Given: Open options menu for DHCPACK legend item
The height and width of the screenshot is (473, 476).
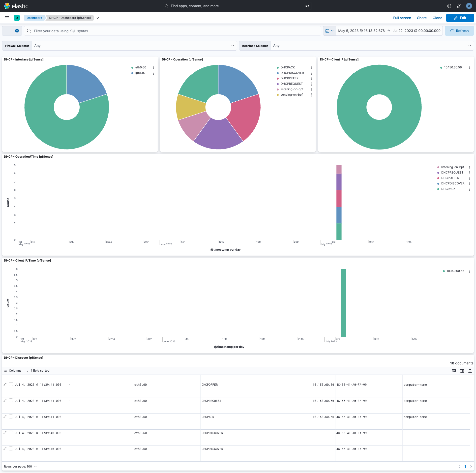Looking at the screenshot, I should pyautogui.click(x=311, y=67).
